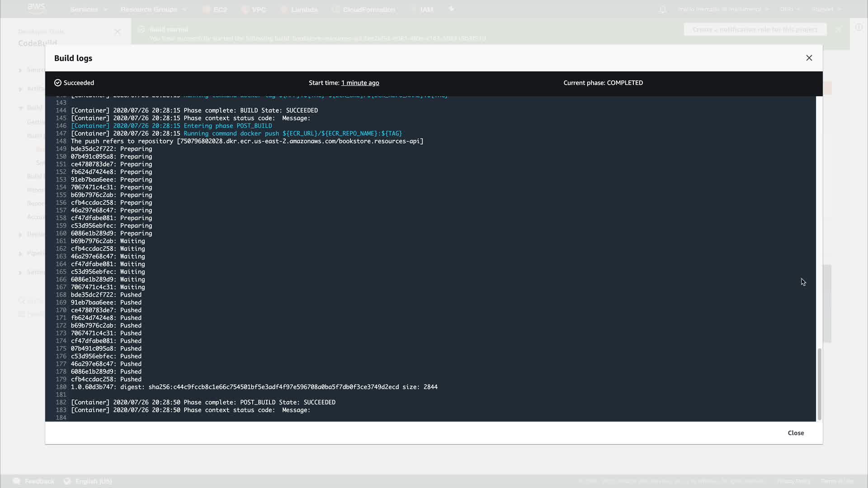Dismiss the Build started notification banner

pyautogui.click(x=839, y=29)
